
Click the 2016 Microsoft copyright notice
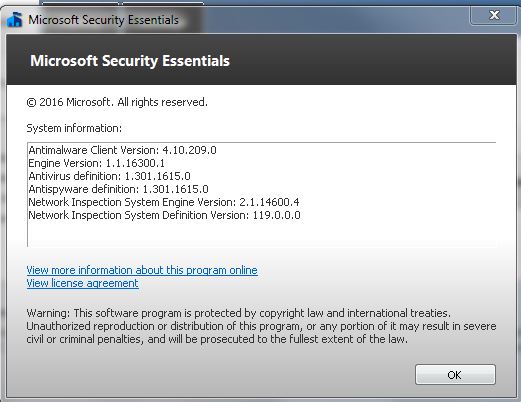pyautogui.click(x=117, y=102)
